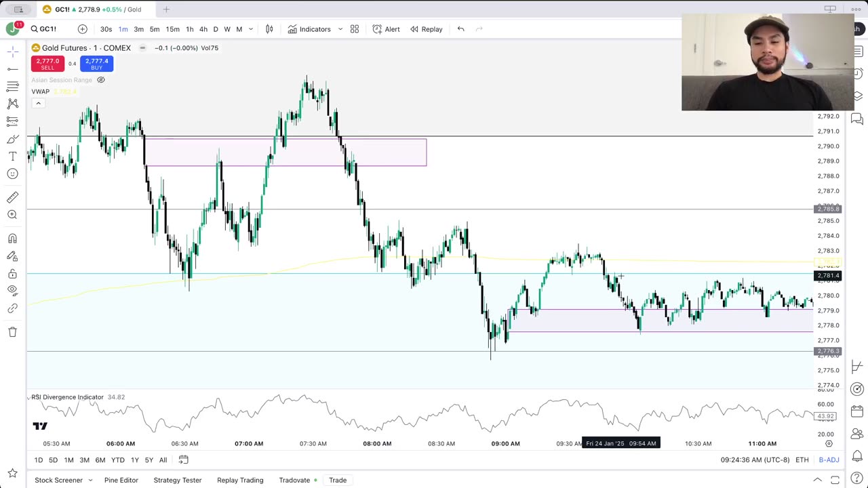Viewport: 868px width, 488px height.
Task: Click the redo arrow icon
Action: click(x=479, y=29)
